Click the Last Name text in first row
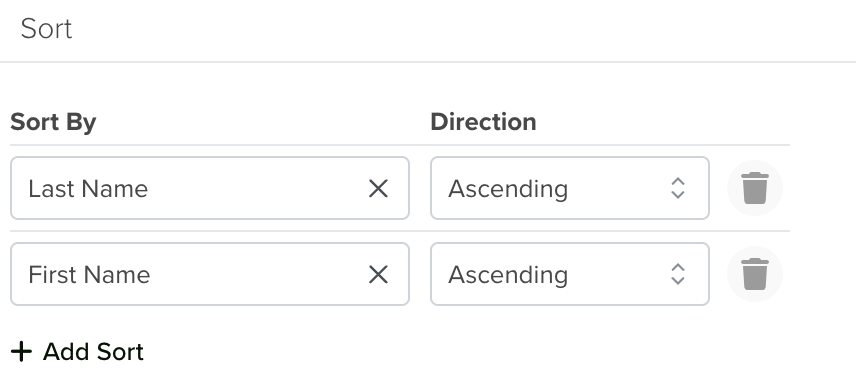The width and height of the screenshot is (856, 386). (x=88, y=189)
